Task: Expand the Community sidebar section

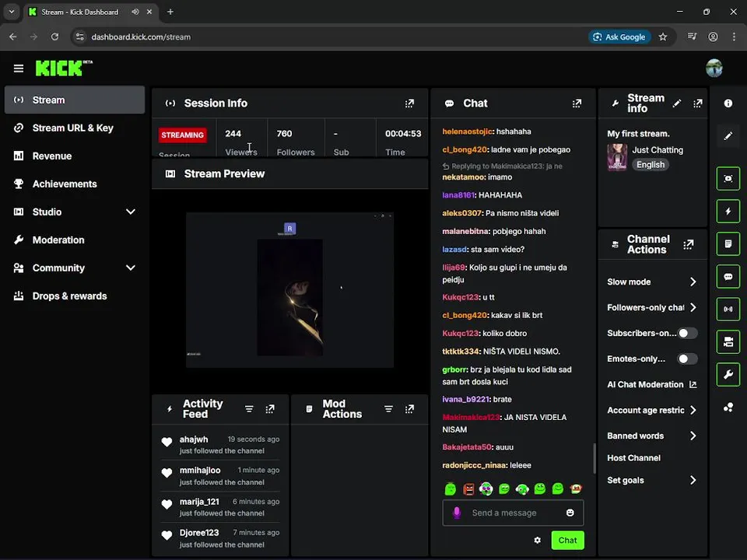Action: click(x=131, y=268)
